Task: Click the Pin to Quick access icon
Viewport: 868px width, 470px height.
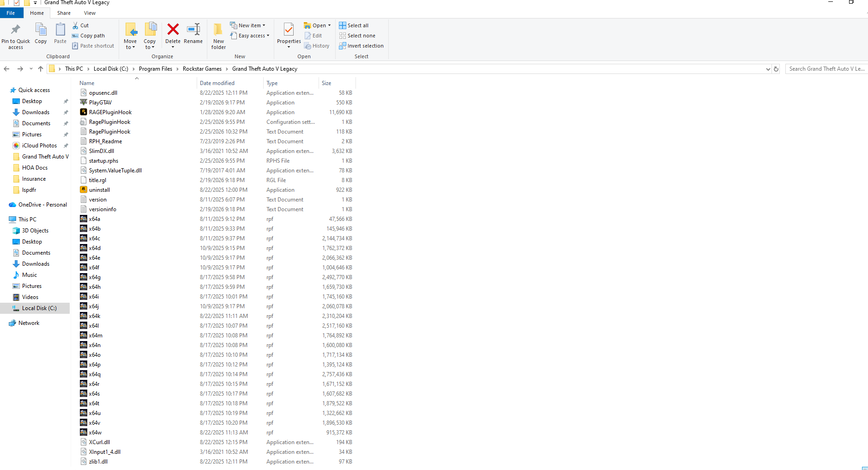Action: pyautogui.click(x=16, y=30)
